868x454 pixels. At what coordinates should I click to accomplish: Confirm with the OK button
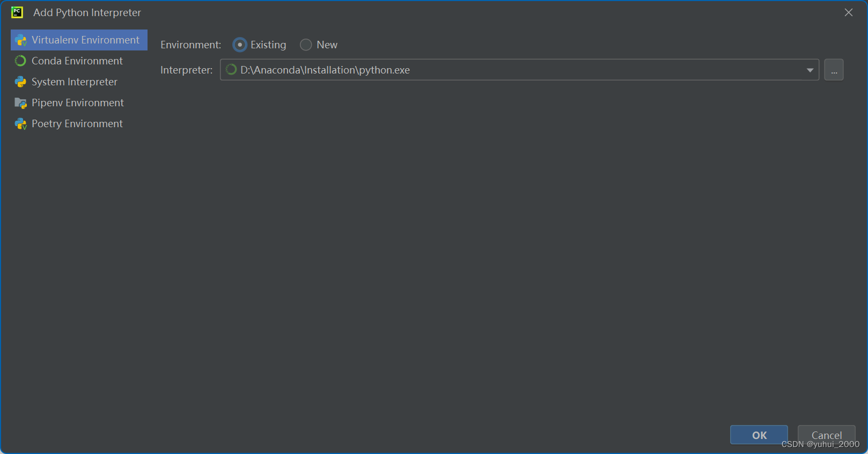pyautogui.click(x=759, y=435)
